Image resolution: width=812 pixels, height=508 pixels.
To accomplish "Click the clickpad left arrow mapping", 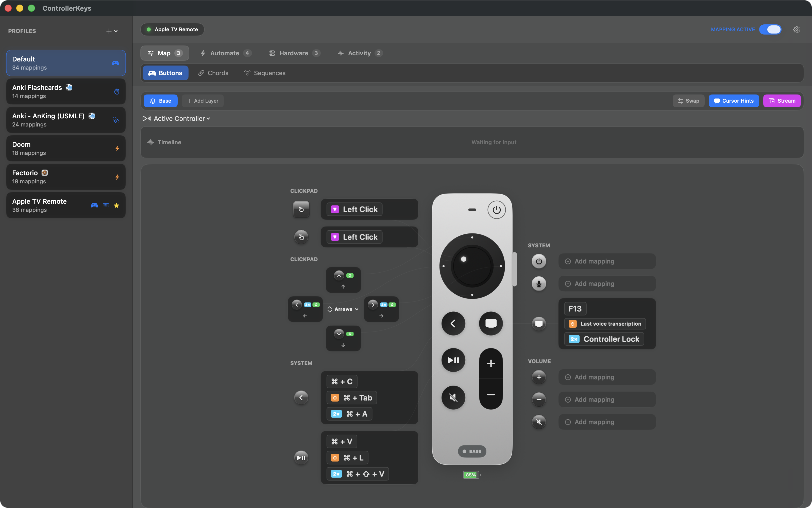I will coord(305,309).
